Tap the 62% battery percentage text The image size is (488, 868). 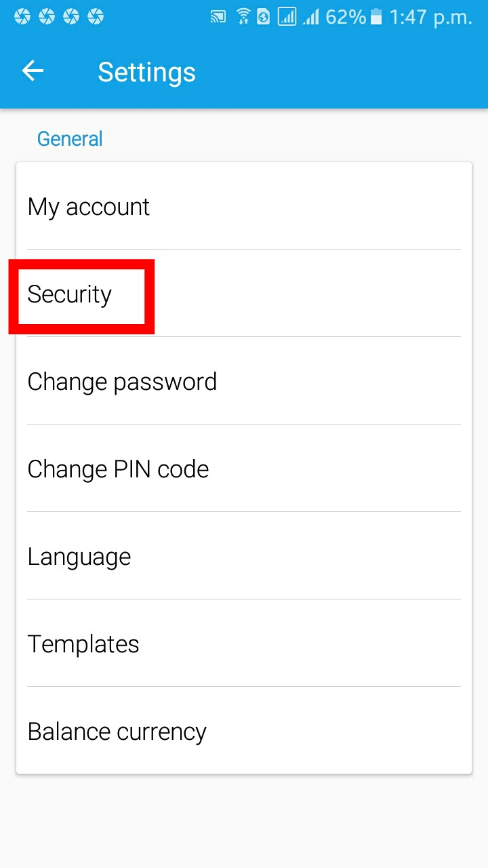point(346,17)
